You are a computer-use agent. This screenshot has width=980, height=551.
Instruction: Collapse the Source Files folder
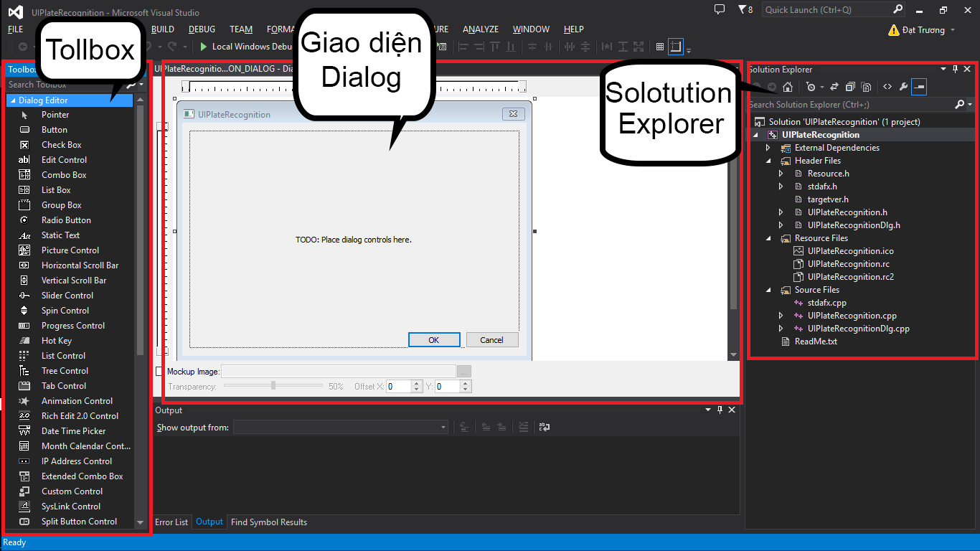(x=768, y=290)
